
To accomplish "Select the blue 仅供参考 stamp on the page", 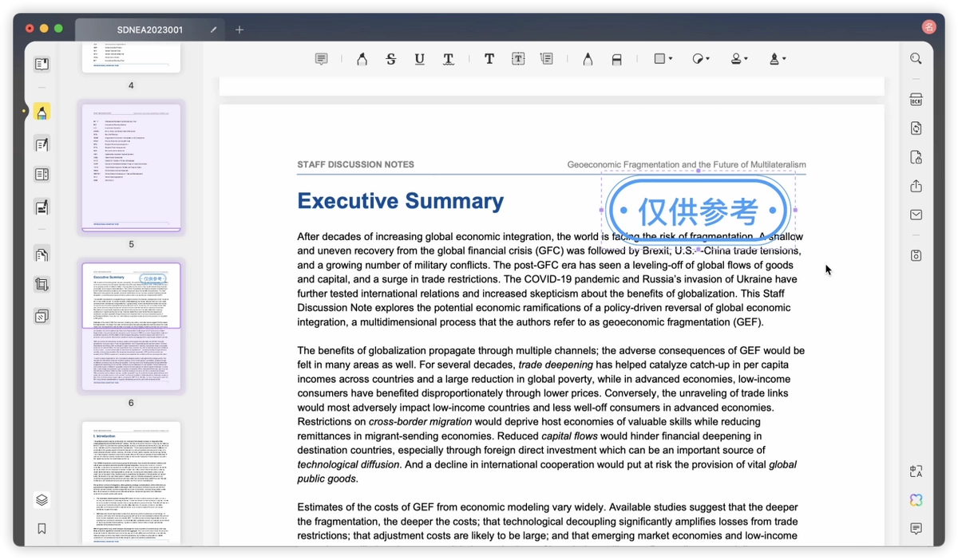I will point(698,211).
